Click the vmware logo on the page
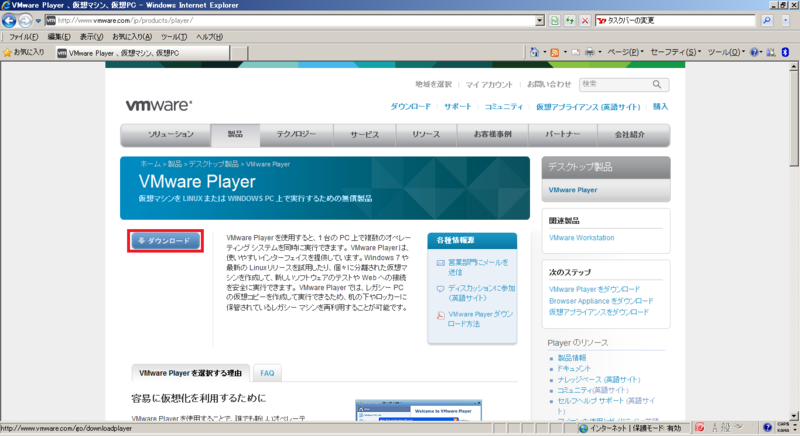Viewport: 800px width, 436px height. click(159, 105)
